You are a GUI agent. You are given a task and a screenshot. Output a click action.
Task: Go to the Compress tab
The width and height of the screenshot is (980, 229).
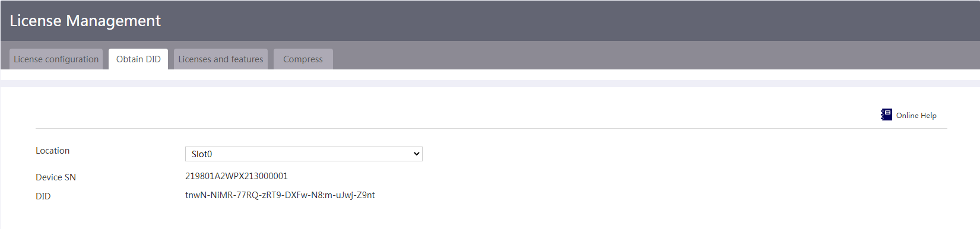point(303,59)
